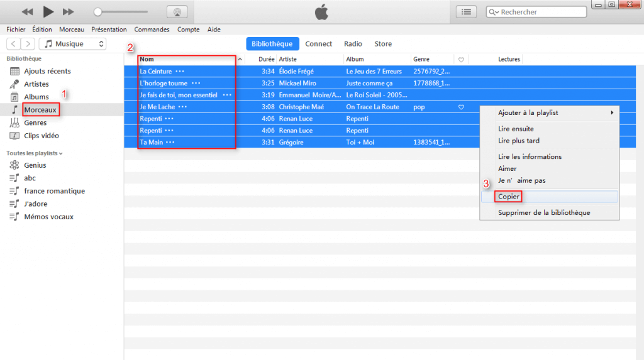Select Morceaux in the sidebar
The height and width of the screenshot is (360, 644).
pyautogui.click(x=40, y=109)
